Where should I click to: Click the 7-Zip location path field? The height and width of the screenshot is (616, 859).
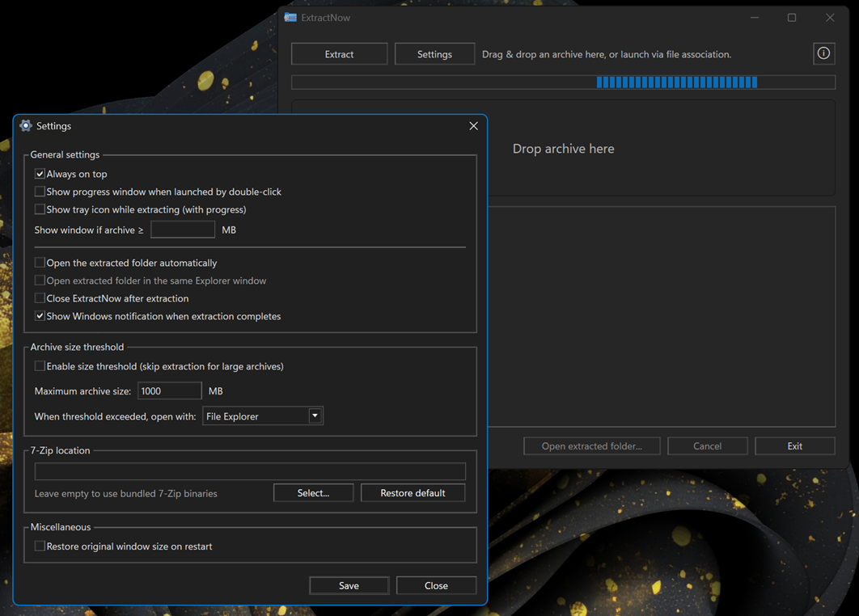tap(250, 471)
